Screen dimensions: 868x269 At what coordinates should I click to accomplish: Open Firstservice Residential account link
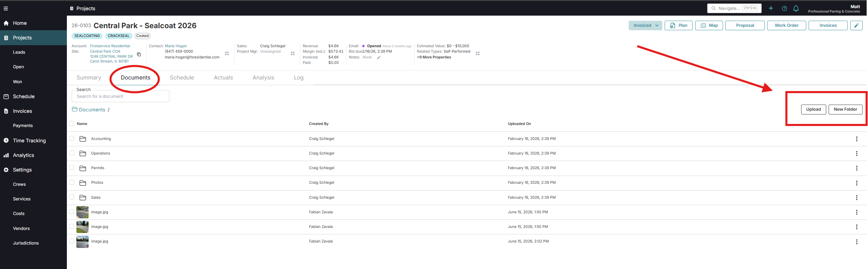click(x=110, y=46)
